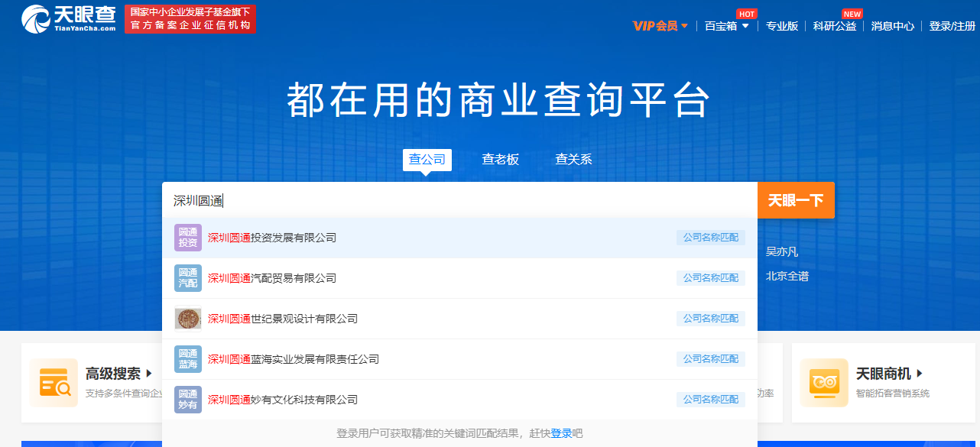This screenshot has height=447, width=980.
Task: Click the 高级搜索 magnifier icon
Action: [x=54, y=382]
